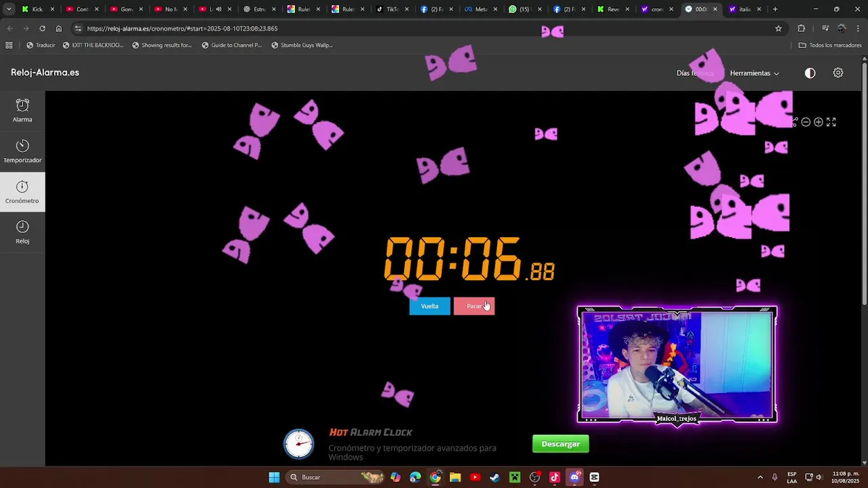This screenshot has width=868, height=488.
Task: Enter fullscreen via the expand arrows icon
Action: pos(831,122)
